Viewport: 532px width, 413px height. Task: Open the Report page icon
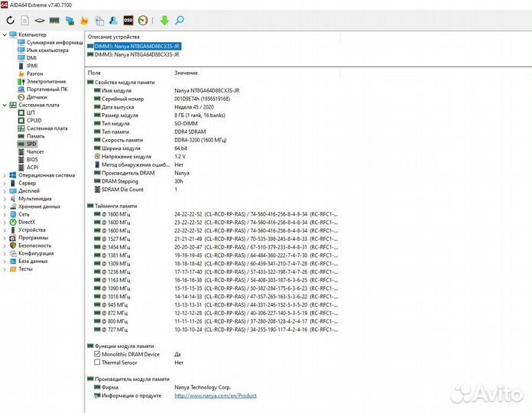(24, 20)
